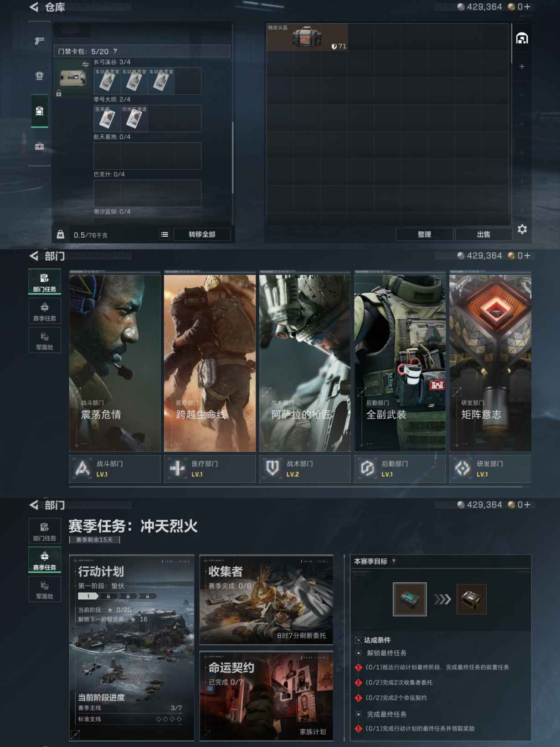Screen dimensions: 560x747
Task: Expand the 震荡危情 combat department card
Action: [x=76, y=392]
